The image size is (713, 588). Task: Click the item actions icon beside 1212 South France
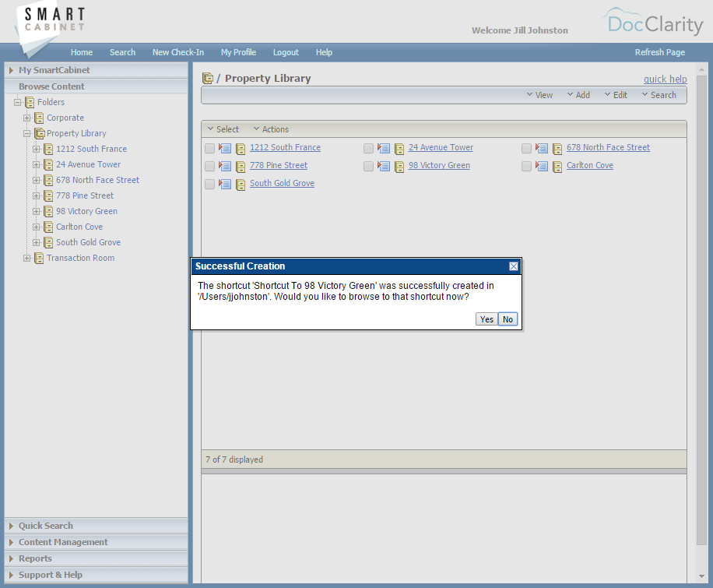click(x=225, y=148)
